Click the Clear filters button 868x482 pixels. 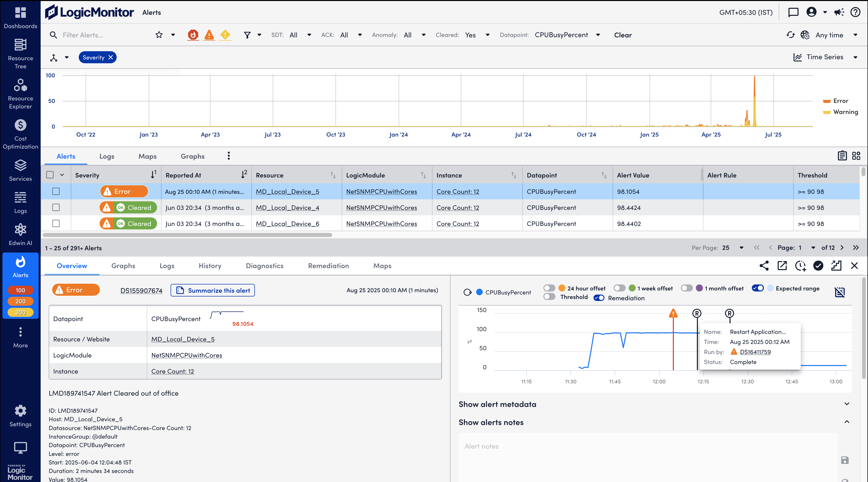coord(623,35)
